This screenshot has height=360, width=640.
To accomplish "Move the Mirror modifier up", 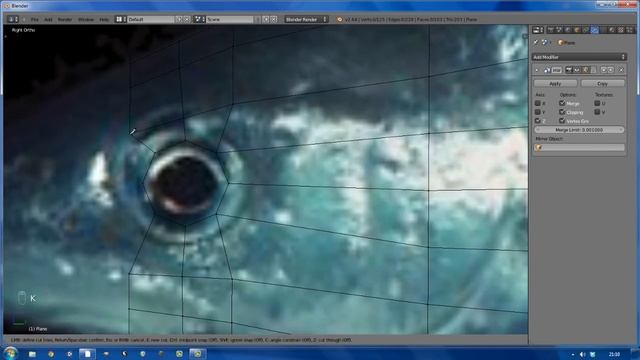I will [603, 70].
